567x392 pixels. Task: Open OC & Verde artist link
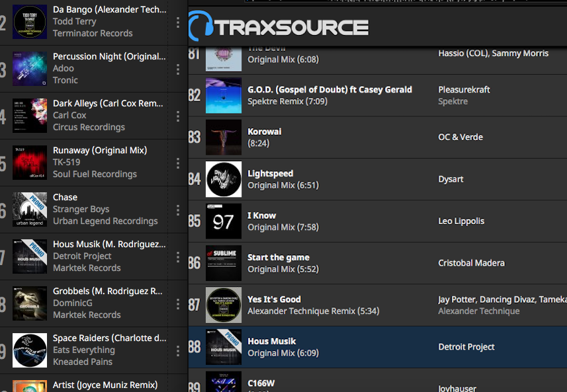click(x=460, y=137)
